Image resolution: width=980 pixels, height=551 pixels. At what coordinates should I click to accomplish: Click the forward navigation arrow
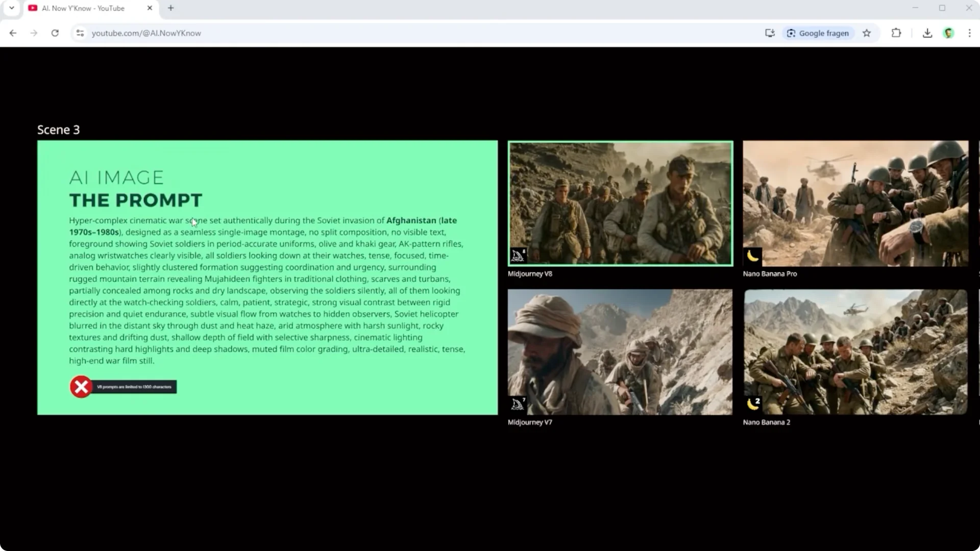[x=34, y=33]
